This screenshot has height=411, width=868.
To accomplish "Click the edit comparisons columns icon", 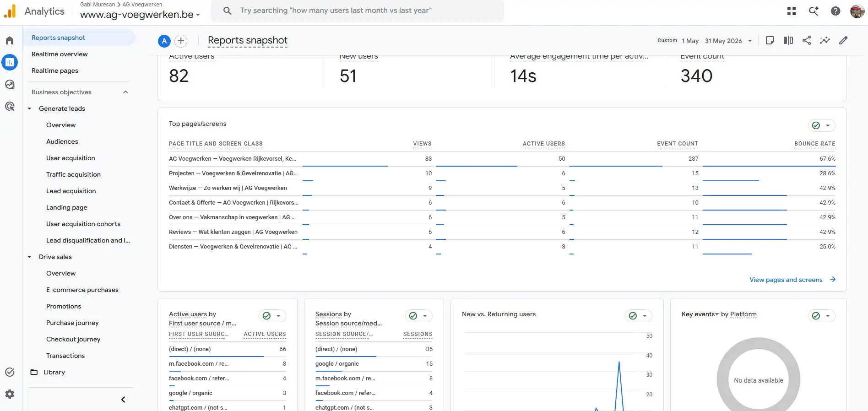I will pyautogui.click(x=788, y=40).
